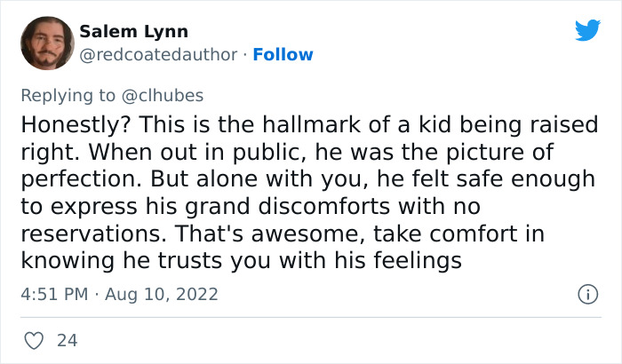Open the tweet info circle icon
This screenshot has width=622, height=364.
586,294
